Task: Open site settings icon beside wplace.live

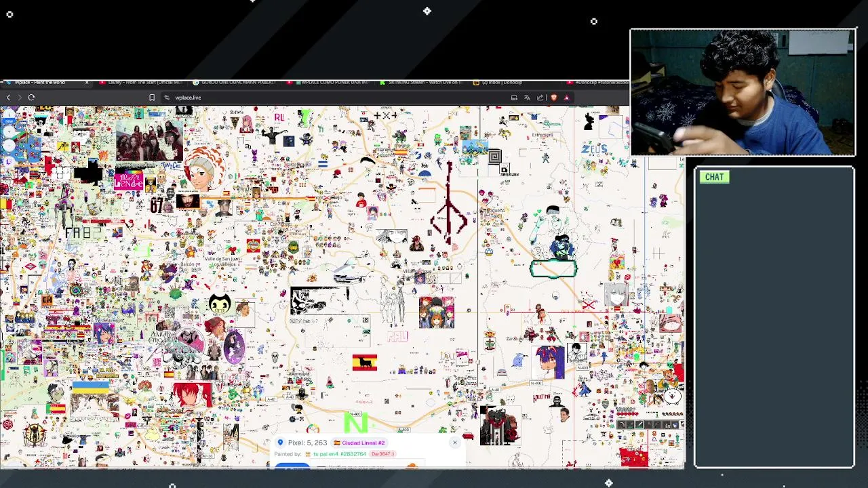Action: point(167,98)
